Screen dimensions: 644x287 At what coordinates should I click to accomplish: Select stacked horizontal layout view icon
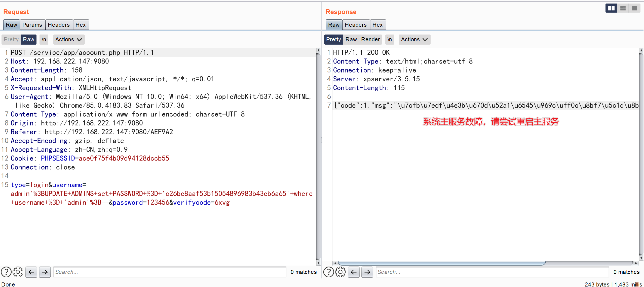click(x=623, y=8)
